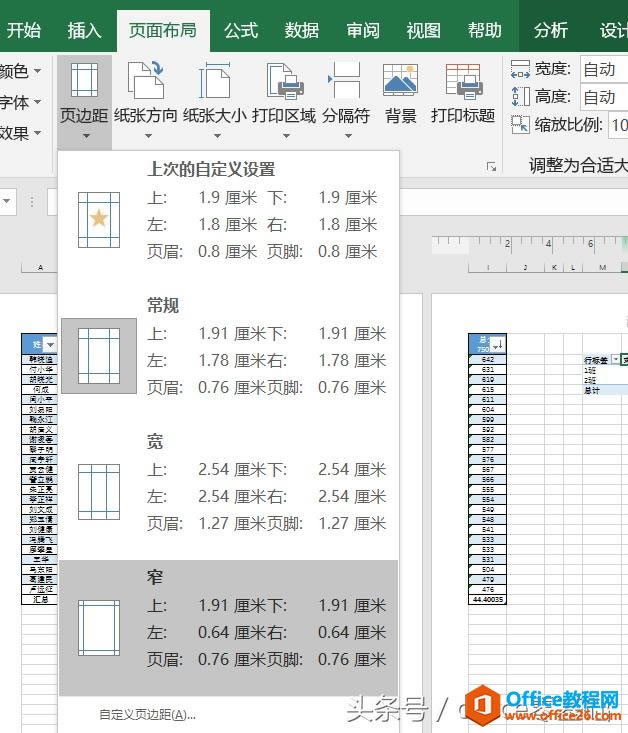Open 自定义页边距 custom margins dialog
The height and width of the screenshot is (733, 628).
point(147,714)
